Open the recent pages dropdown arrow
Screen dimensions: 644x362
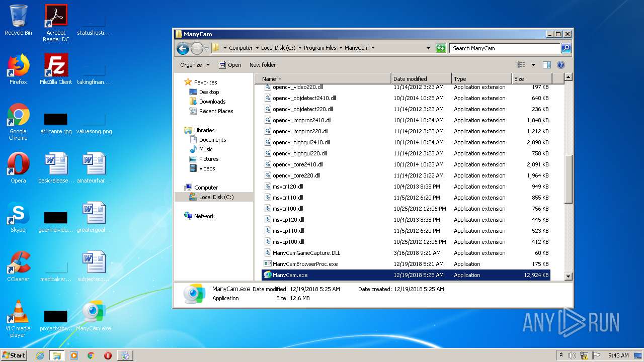[206, 49]
